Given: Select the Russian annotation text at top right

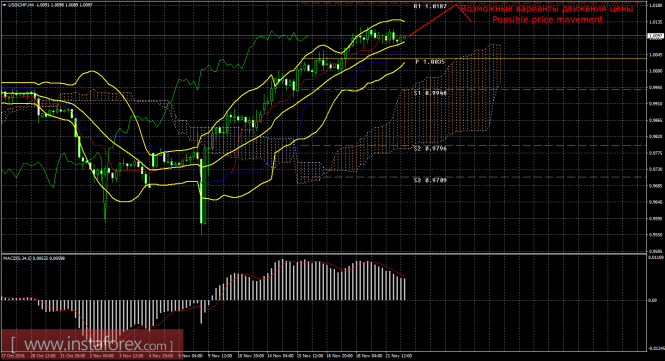Looking at the screenshot, I should pyautogui.click(x=547, y=9).
